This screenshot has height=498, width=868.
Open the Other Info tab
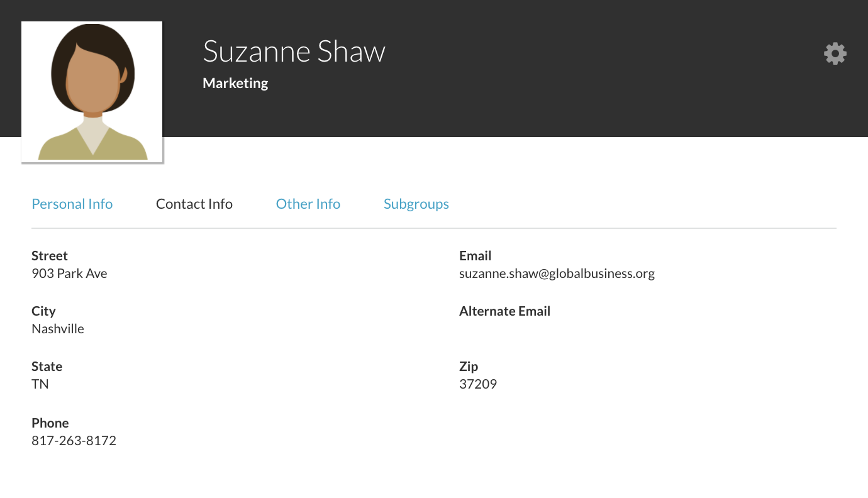pos(308,204)
